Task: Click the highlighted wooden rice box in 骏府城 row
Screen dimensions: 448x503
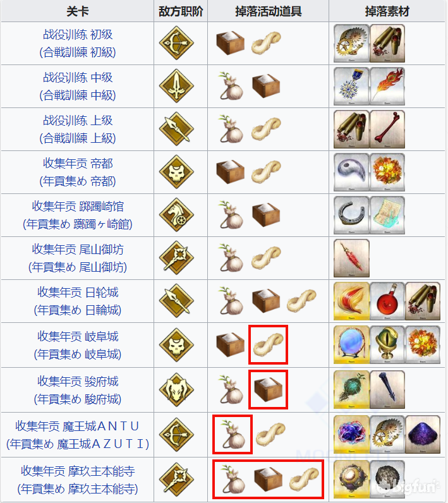Action: pyautogui.click(x=268, y=389)
